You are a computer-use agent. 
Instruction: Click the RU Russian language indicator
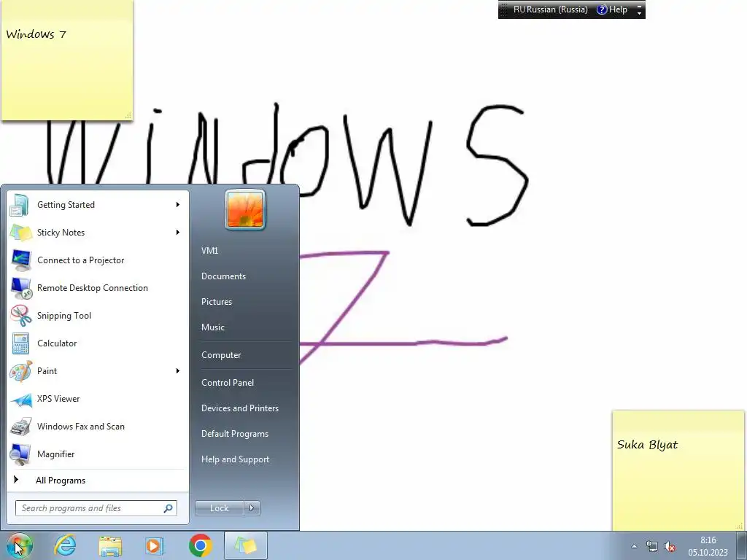550,9
